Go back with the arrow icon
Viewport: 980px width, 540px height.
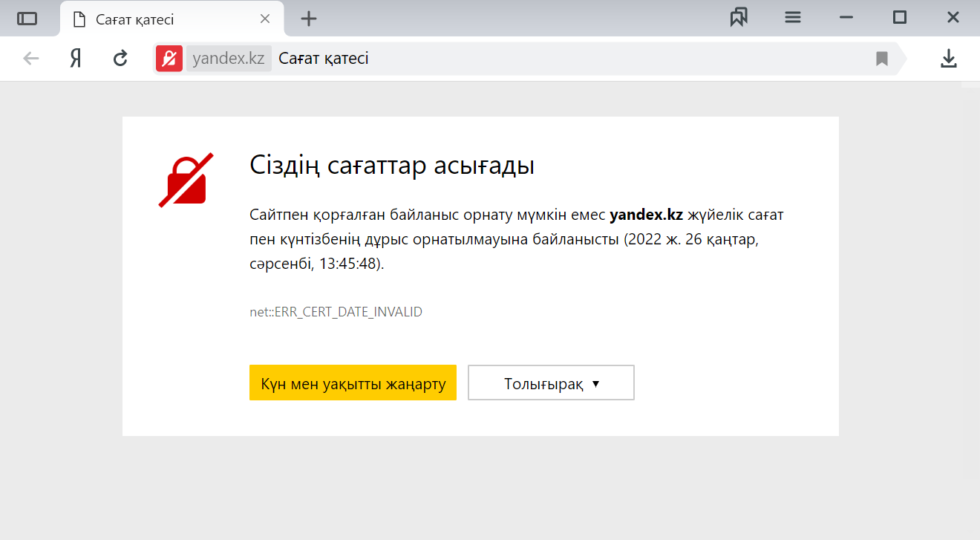coord(30,59)
